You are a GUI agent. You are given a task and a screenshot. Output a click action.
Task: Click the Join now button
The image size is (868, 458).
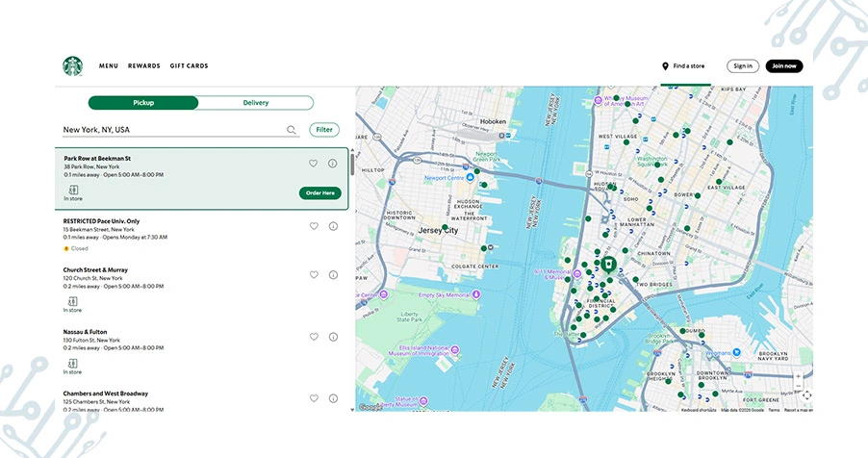pyautogui.click(x=783, y=66)
